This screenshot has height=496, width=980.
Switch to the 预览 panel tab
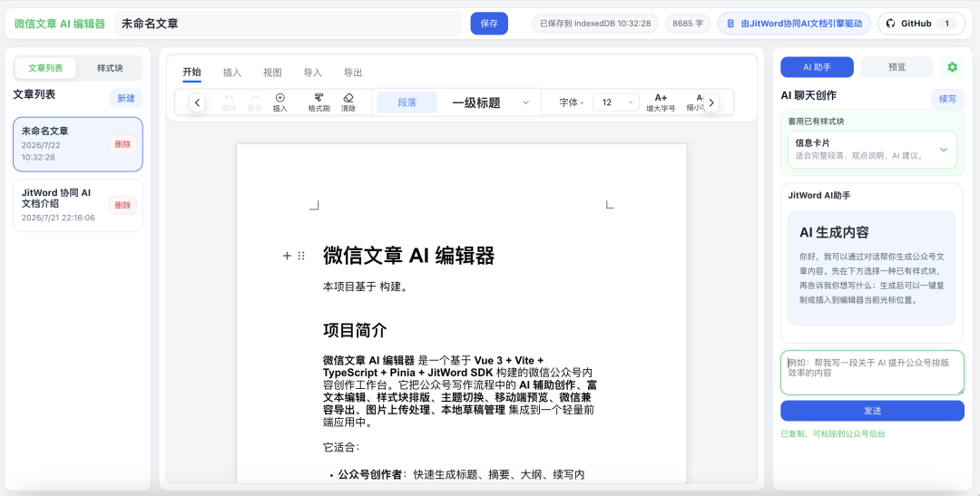(x=897, y=67)
